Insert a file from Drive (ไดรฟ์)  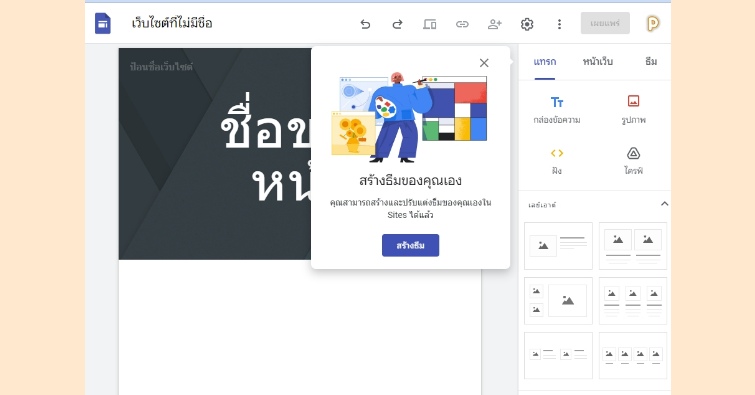[633, 161]
